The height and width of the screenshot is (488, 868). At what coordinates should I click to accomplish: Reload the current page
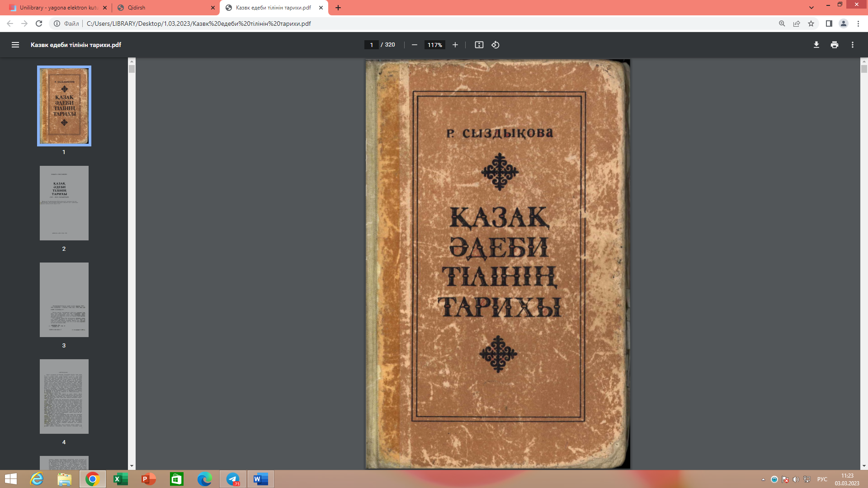[x=39, y=23]
